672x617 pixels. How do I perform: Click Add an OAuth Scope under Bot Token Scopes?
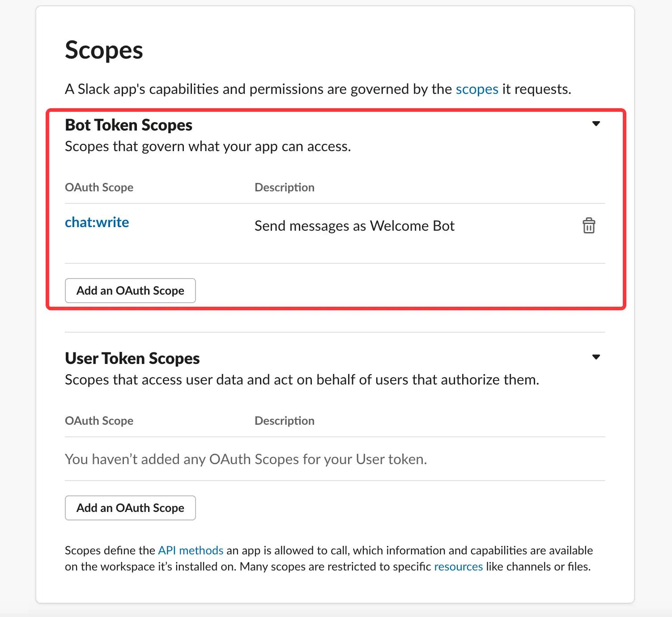(x=130, y=291)
